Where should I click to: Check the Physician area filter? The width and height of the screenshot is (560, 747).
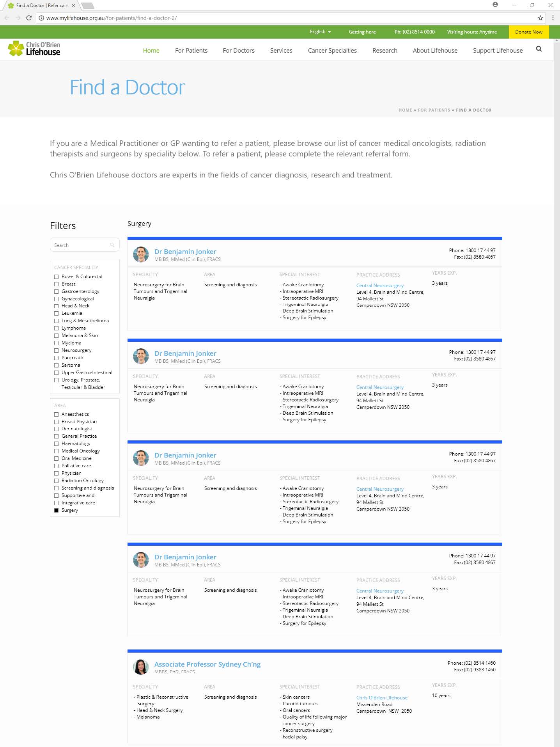[x=56, y=473]
